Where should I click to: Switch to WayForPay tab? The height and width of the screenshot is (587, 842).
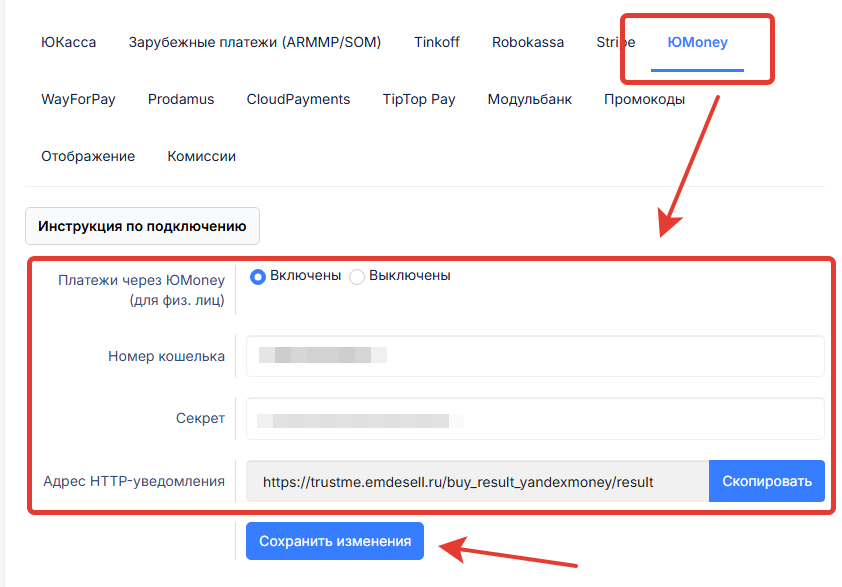click(78, 99)
